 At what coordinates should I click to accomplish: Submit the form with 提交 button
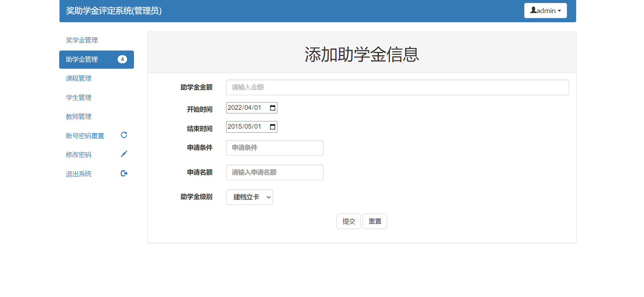[x=349, y=221]
